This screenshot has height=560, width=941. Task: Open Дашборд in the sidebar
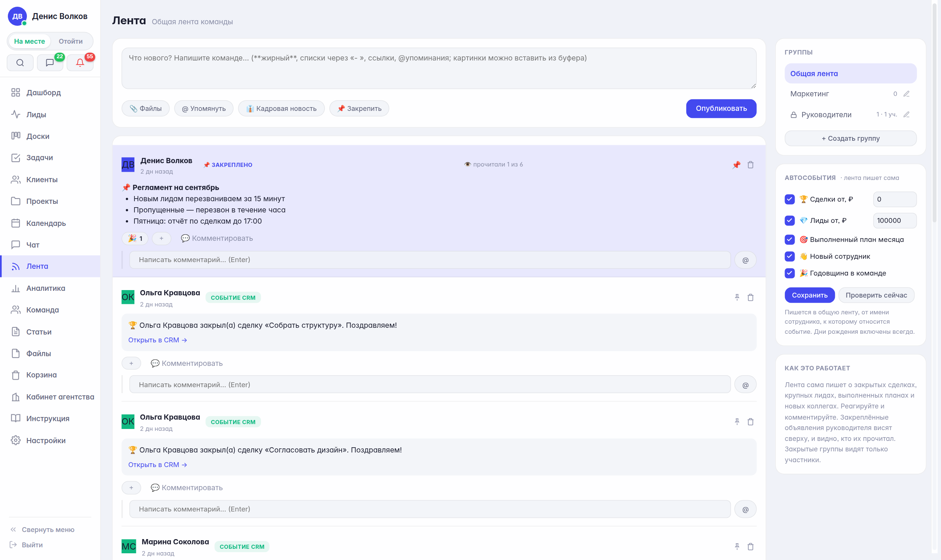(x=50, y=93)
